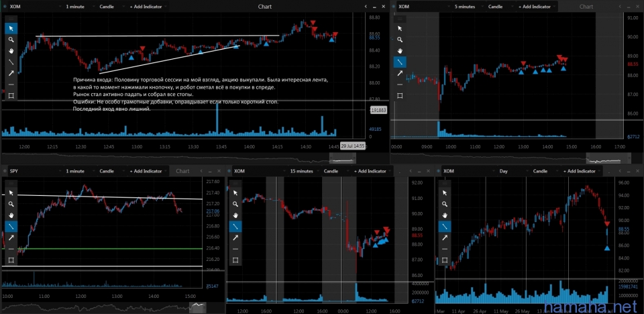
Task: Select zoom magnifier in XOM 15 minutes chart
Action: coord(235,204)
